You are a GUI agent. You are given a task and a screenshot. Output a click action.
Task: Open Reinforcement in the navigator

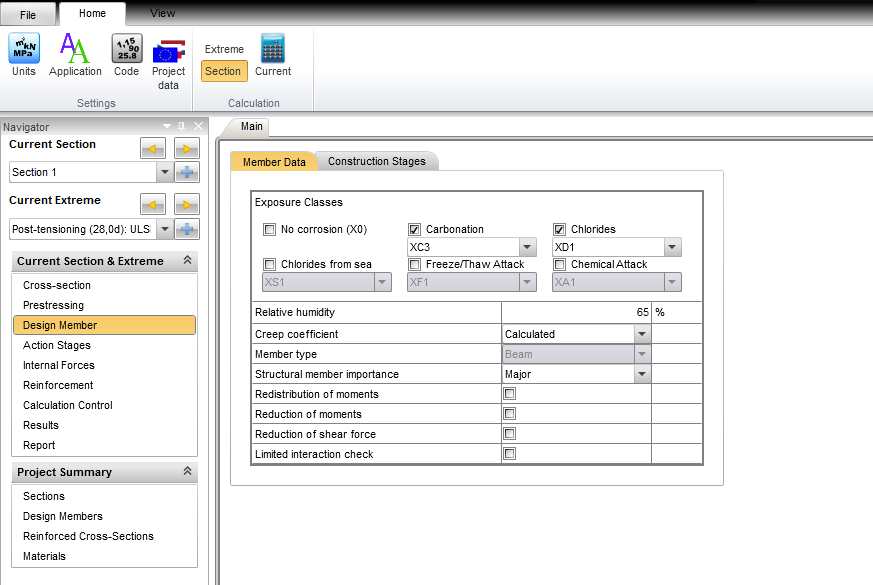point(58,385)
